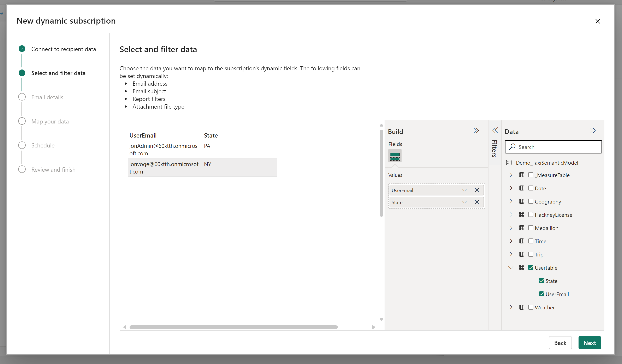Click the search magnifier in the Data pane
Screen dimensions: 622x364
pyautogui.click(x=512, y=147)
